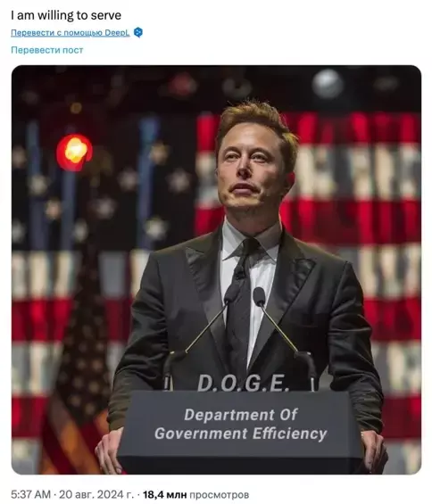This screenshot has height=504, width=432.
Task: Click the "20 авг. 2024 г." date
Action: (96, 494)
